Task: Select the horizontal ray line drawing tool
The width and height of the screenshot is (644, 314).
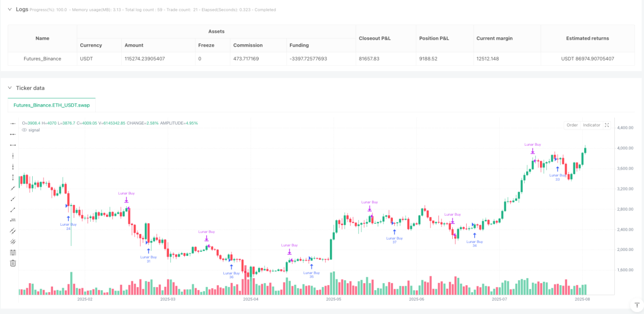Action: pos(13,134)
